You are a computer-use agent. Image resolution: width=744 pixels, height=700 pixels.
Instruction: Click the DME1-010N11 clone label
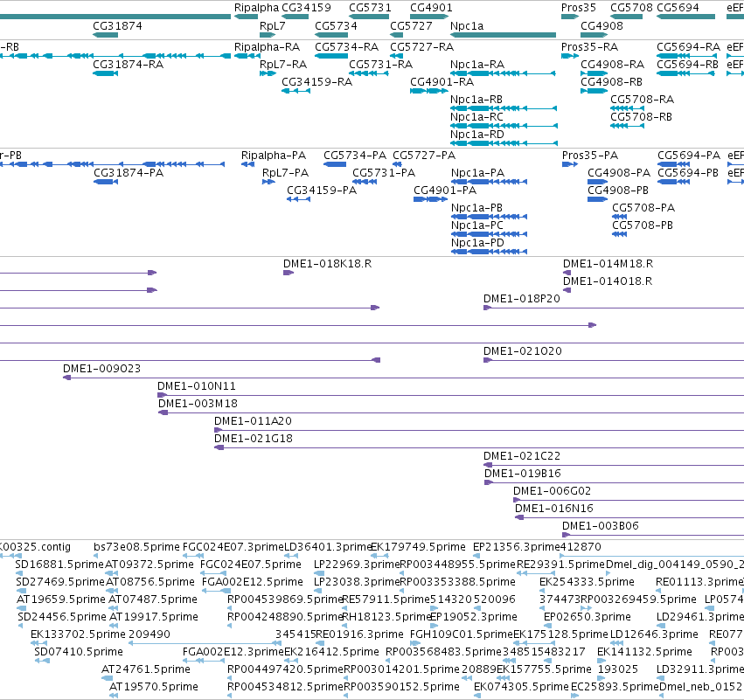(x=197, y=386)
